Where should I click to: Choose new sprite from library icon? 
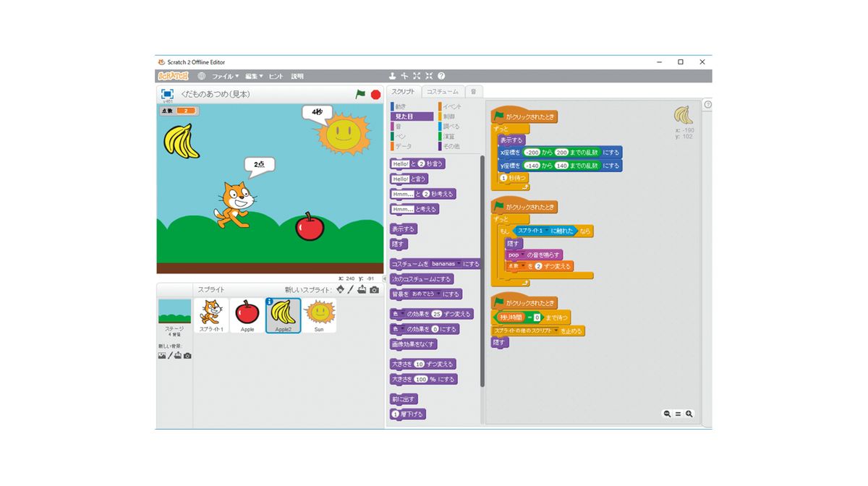point(340,289)
